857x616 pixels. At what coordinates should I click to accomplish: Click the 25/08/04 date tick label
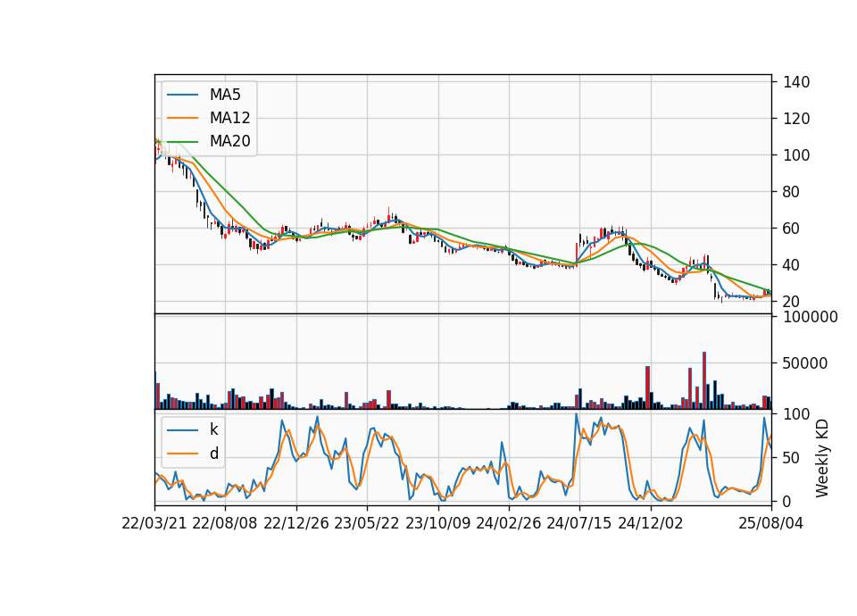[x=771, y=523]
